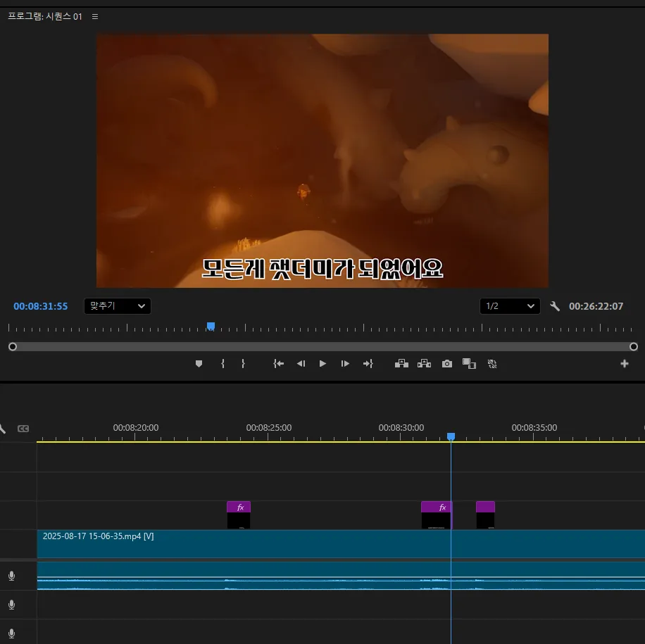Step back one frame

(301, 364)
